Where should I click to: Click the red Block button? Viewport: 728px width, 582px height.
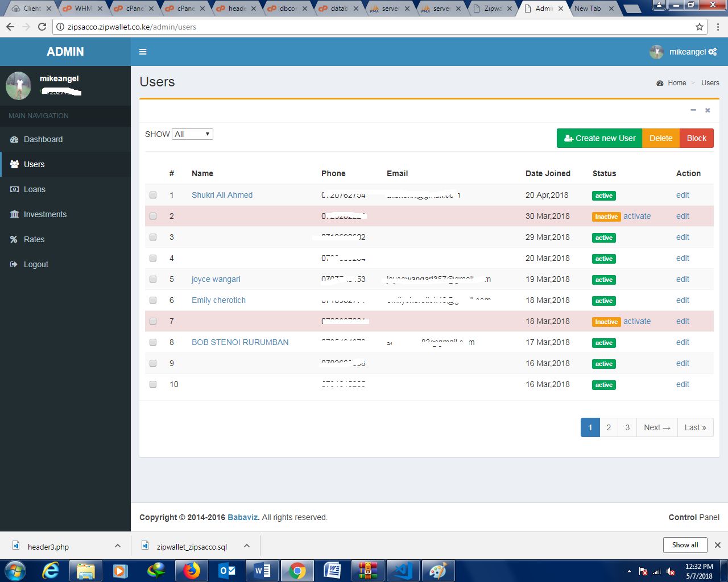pos(697,138)
